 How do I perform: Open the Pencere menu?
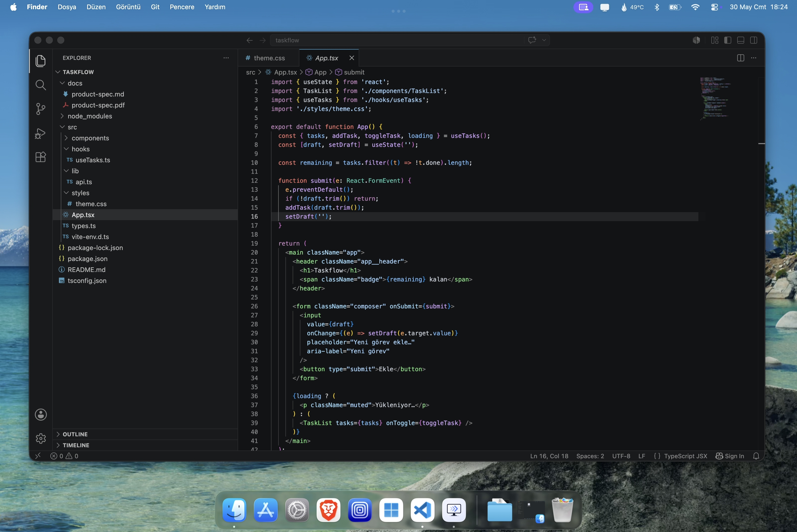[x=182, y=7]
